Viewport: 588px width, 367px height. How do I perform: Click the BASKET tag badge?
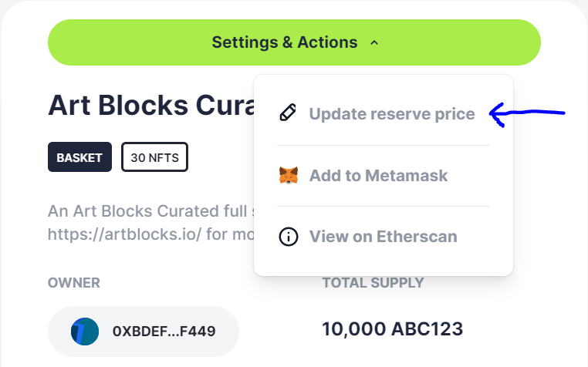point(80,157)
